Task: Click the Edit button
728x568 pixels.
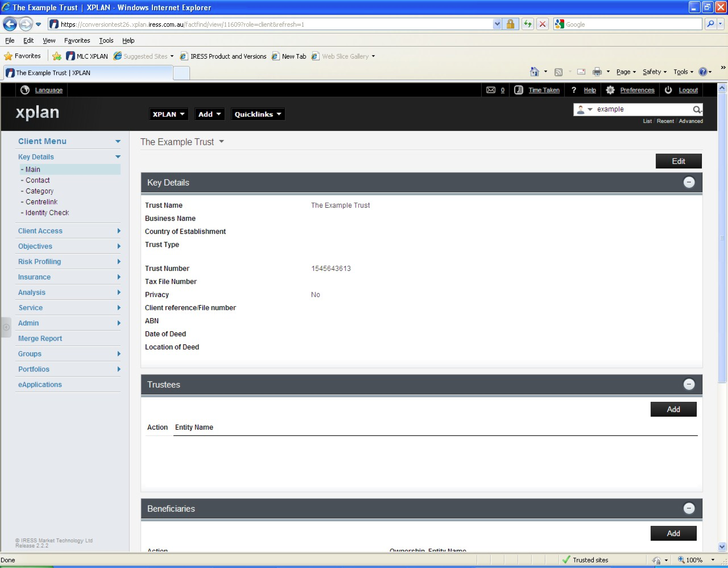Action: pyautogui.click(x=678, y=161)
